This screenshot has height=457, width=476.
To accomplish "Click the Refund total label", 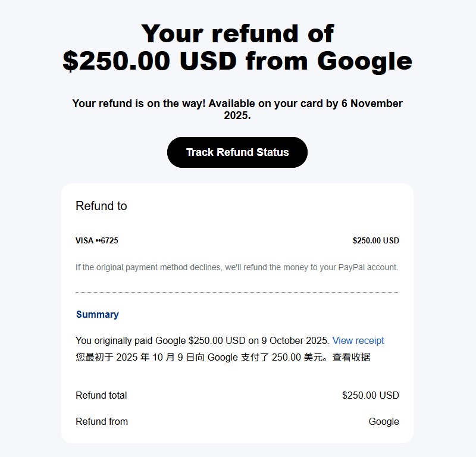I will (x=101, y=395).
